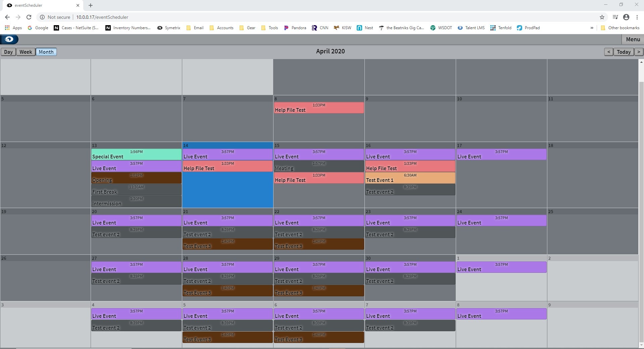Open the scheduler Menu
Viewport: 644px width, 349px height.
pos(633,39)
